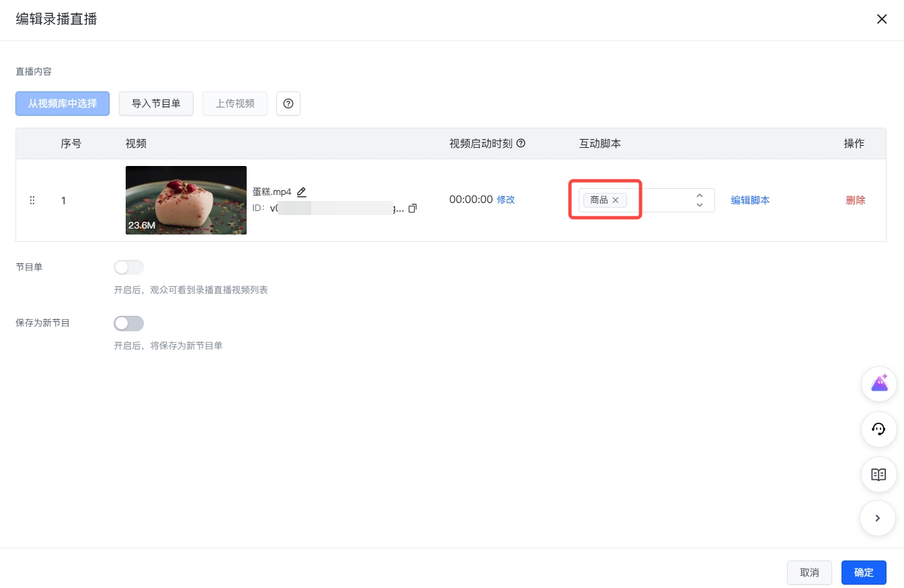Click the cake video thumbnail
Viewport: 904px width, 588px height.
186,200
